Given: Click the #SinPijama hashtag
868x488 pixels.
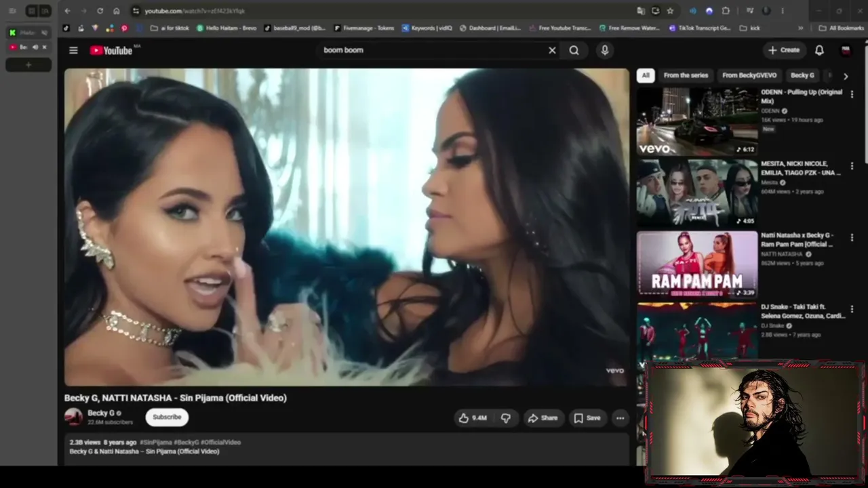Looking at the screenshot, I should tap(156, 443).
